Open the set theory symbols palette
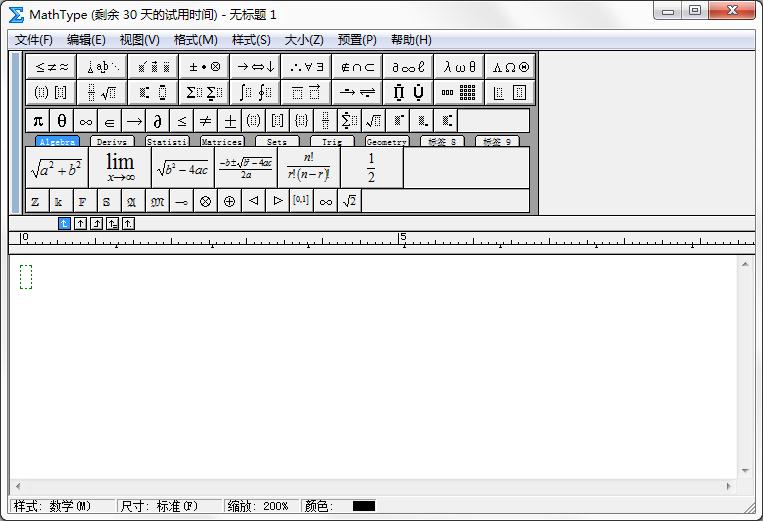Screen dimensions: 763x521 [x=357, y=67]
